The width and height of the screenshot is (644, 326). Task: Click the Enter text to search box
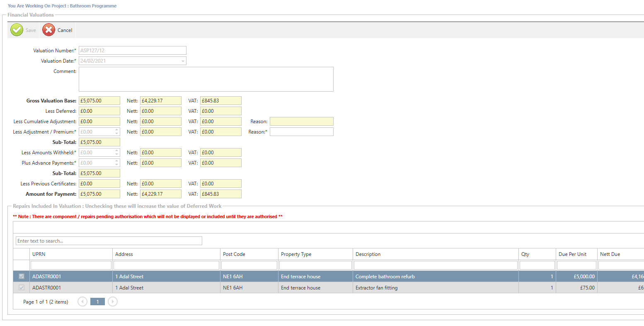pyautogui.click(x=109, y=241)
